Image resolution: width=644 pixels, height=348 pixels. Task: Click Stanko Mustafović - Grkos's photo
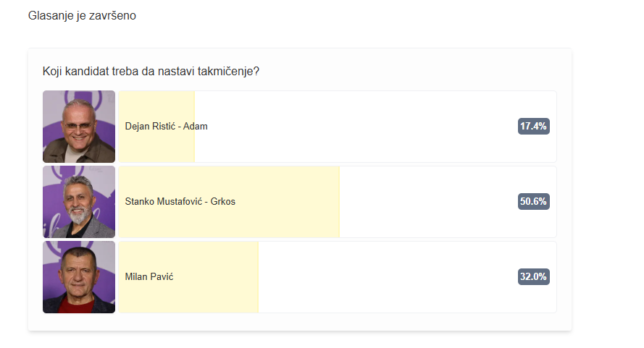[79, 202]
